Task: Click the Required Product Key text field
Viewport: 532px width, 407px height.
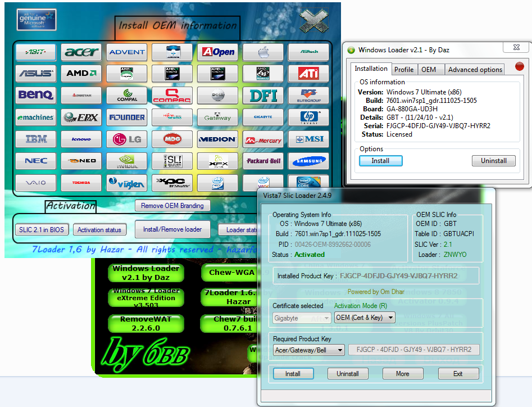Action: 414,350
